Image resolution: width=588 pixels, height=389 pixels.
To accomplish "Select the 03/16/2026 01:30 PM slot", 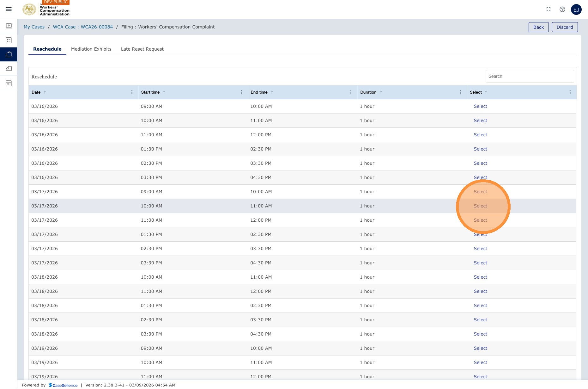I will pos(481,149).
